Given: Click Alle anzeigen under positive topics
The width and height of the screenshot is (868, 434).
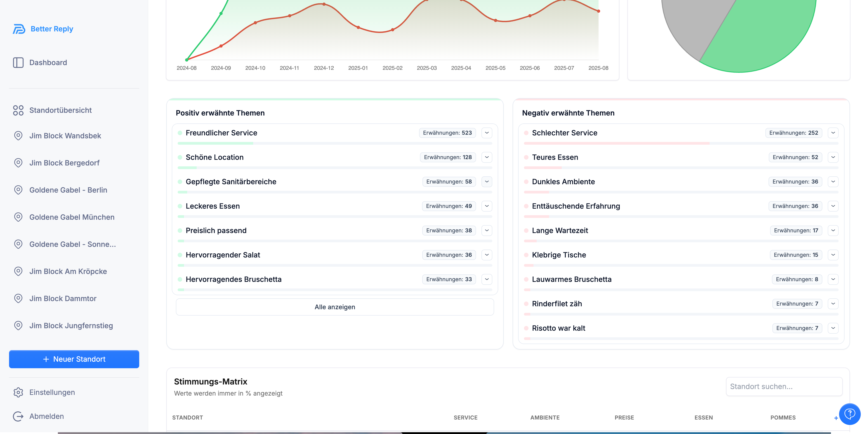Looking at the screenshot, I should [x=335, y=307].
